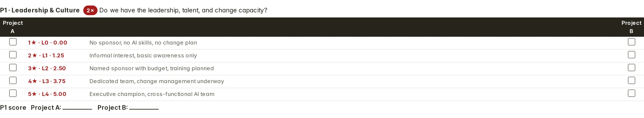Click the P1 Leadership & Culture heading
Image resolution: width=644 pixels, height=118 pixels.
pos(40,10)
